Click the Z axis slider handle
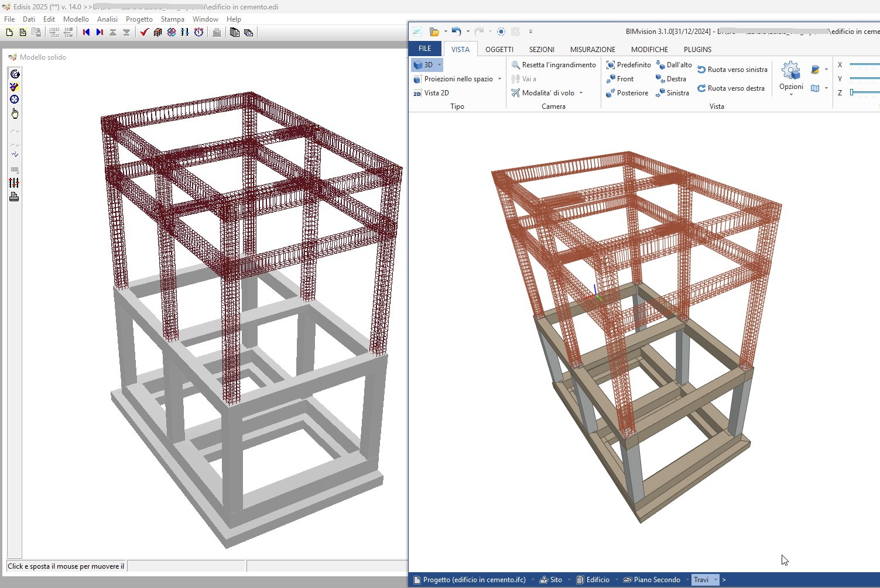 tap(852, 92)
